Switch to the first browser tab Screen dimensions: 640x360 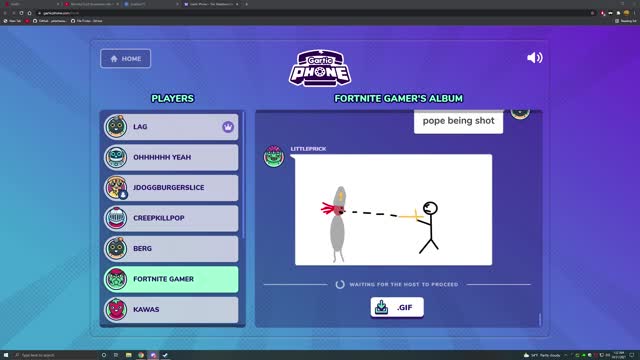point(31,4)
